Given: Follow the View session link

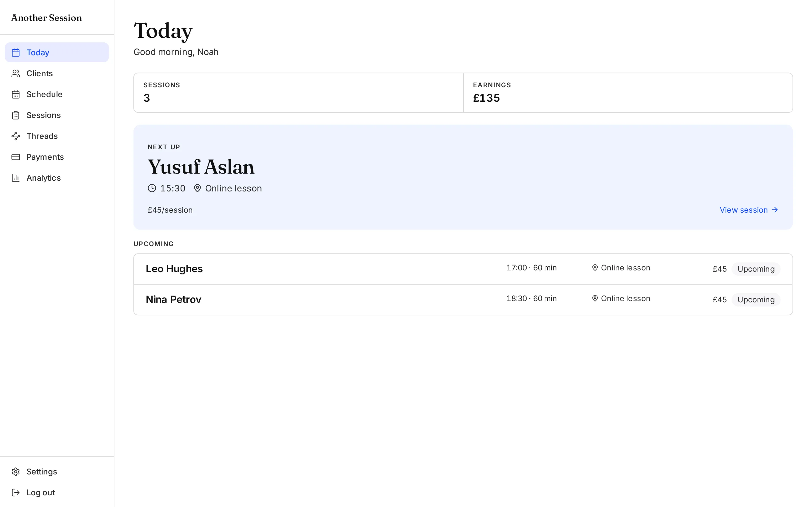Looking at the screenshot, I should click(x=749, y=210).
